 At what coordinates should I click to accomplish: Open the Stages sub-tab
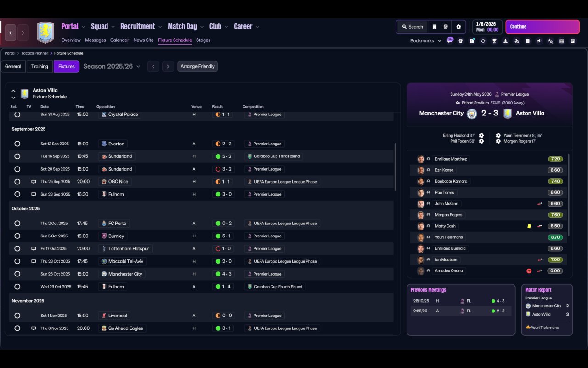tap(203, 40)
